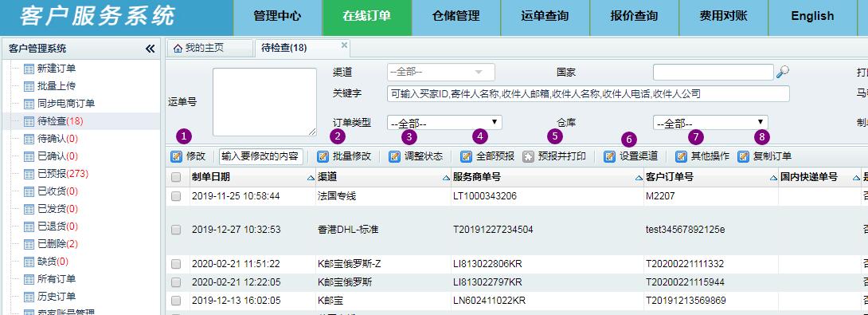Sort by 服务商单号 column arrow
This screenshot has height=315, width=868.
coord(639,178)
